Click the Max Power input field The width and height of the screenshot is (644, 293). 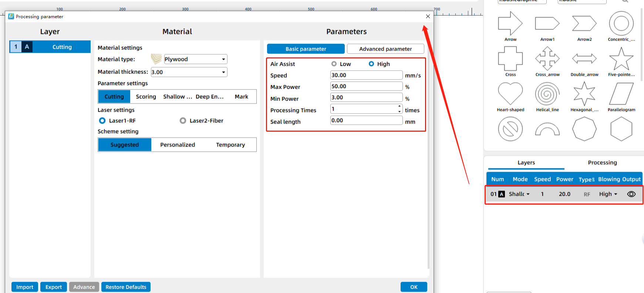point(366,87)
